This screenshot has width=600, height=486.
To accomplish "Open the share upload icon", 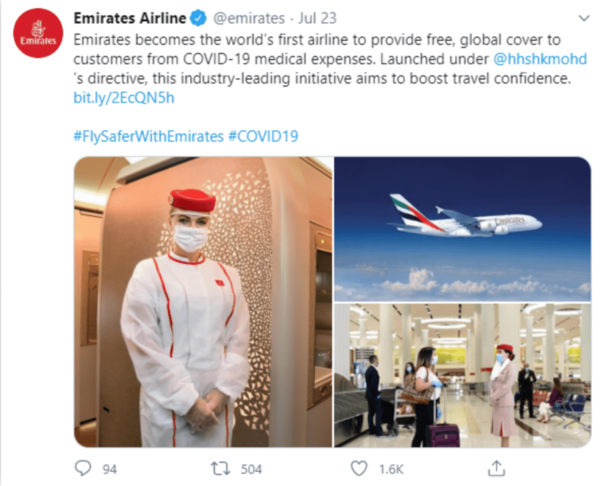I will [x=496, y=468].
